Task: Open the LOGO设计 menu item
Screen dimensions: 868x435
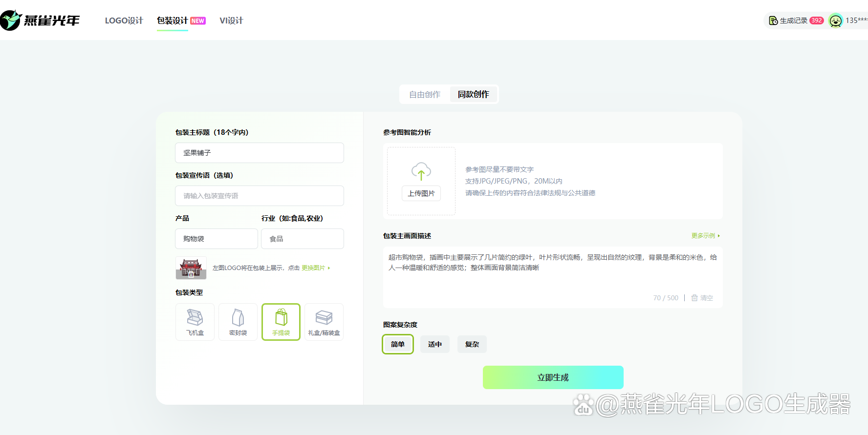Action: tap(124, 21)
